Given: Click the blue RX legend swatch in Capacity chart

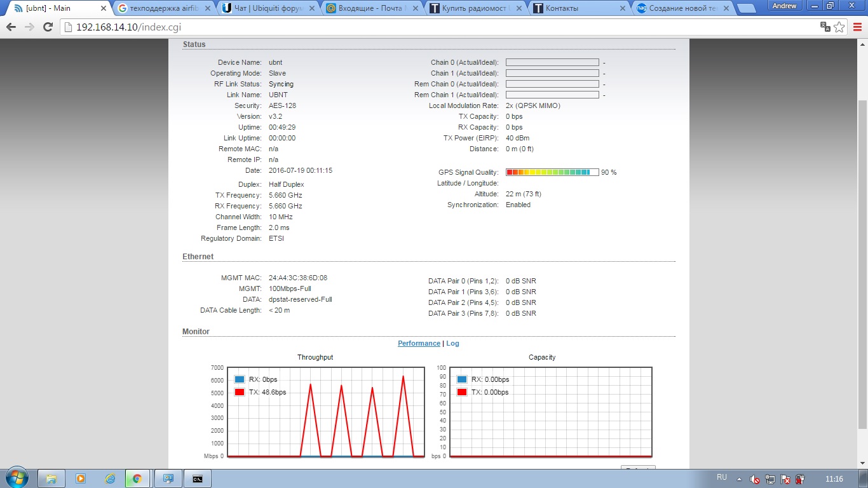Looking at the screenshot, I should 462,379.
